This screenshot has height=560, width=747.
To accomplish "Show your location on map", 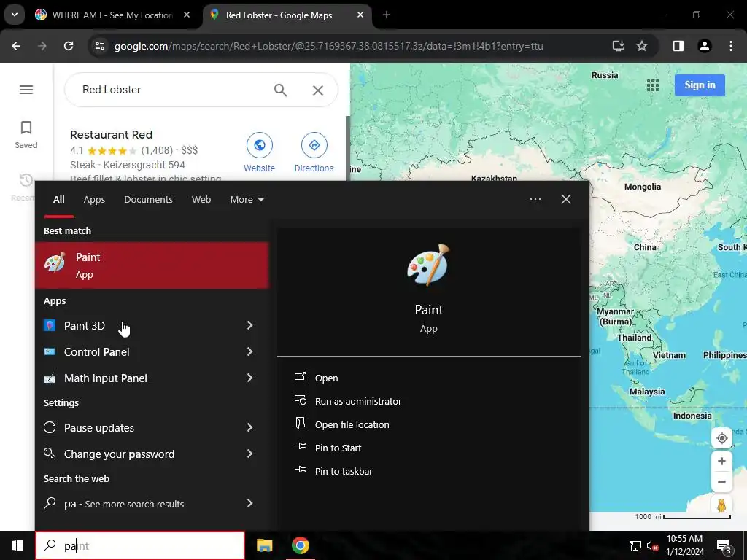I will coord(721,437).
